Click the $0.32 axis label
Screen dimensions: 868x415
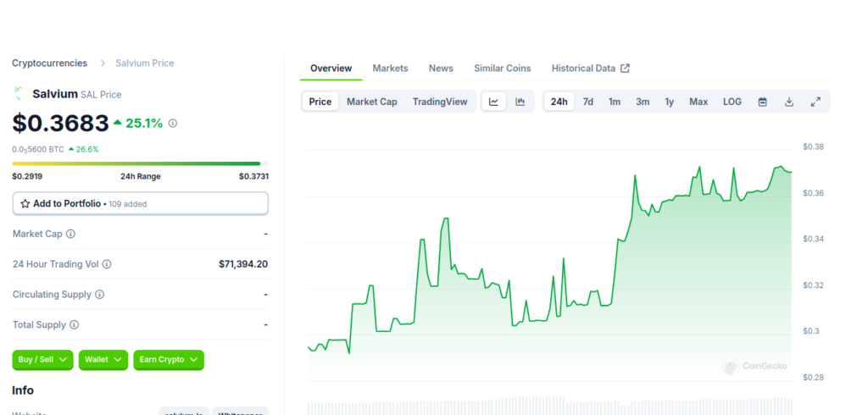813,285
